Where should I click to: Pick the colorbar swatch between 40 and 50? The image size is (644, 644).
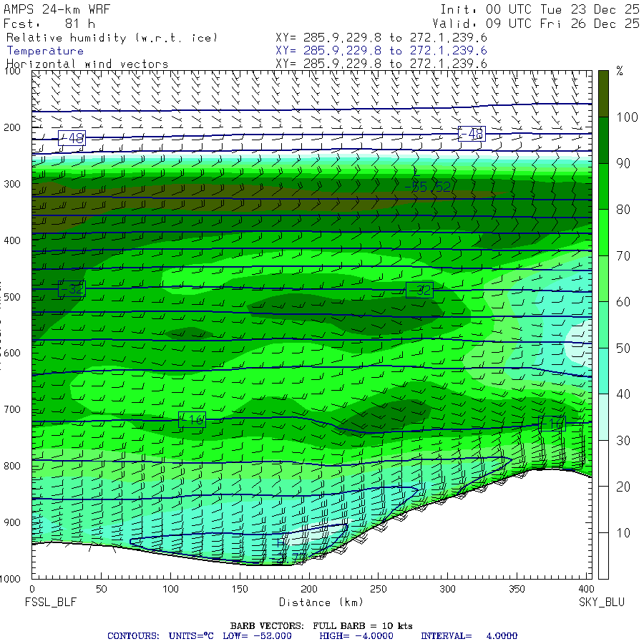coord(603,371)
